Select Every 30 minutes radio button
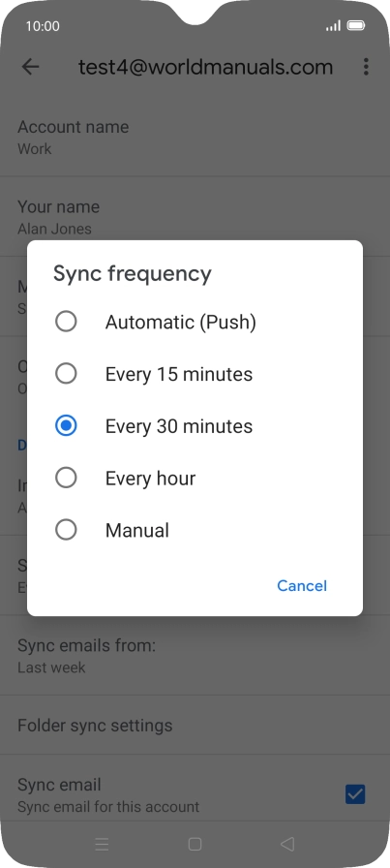 click(66, 425)
